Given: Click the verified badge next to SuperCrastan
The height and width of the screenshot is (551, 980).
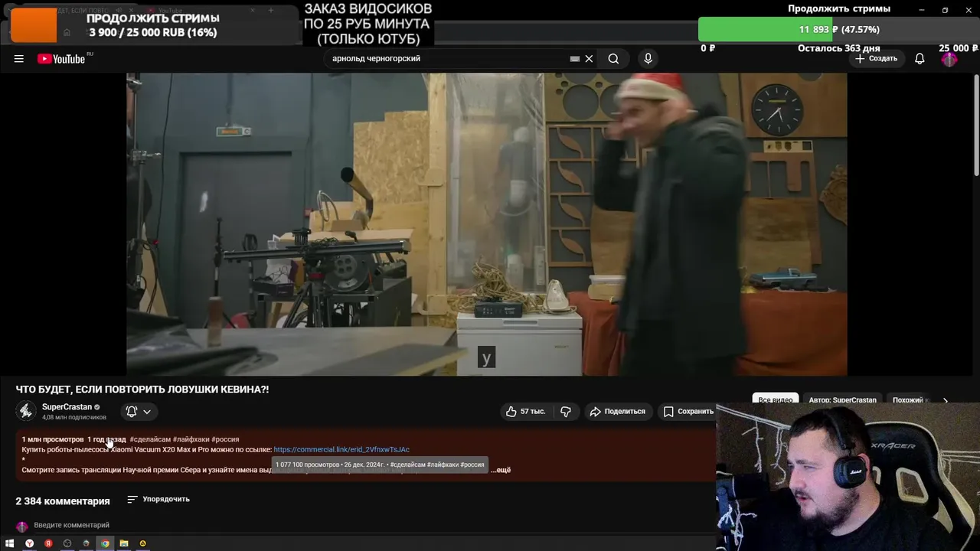Looking at the screenshot, I should [x=97, y=407].
